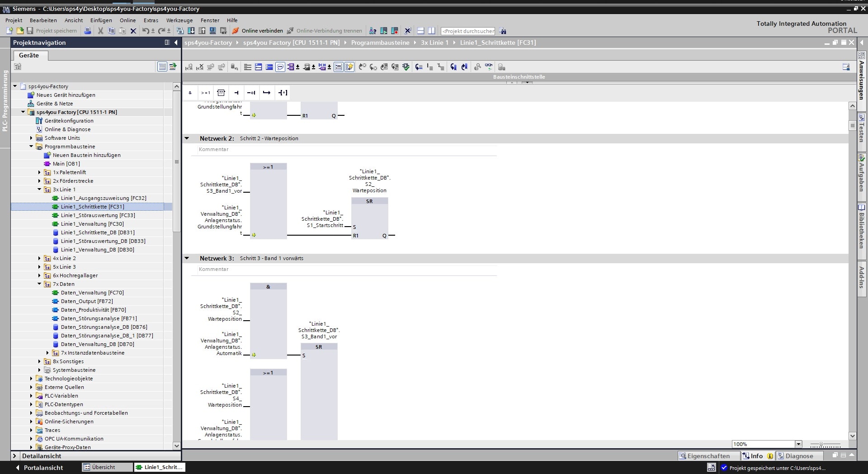Insert an AND box from favorites bar
This screenshot has width=868, height=474.
tap(190, 93)
